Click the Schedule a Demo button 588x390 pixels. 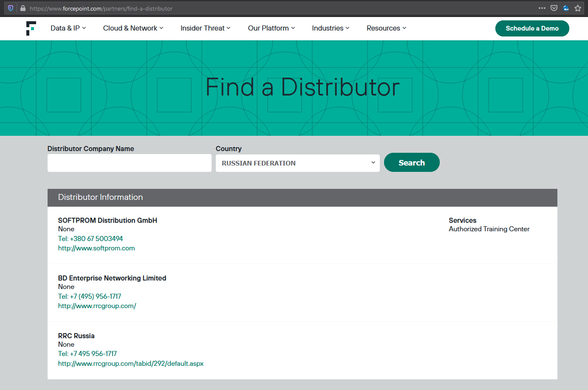point(532,28)
